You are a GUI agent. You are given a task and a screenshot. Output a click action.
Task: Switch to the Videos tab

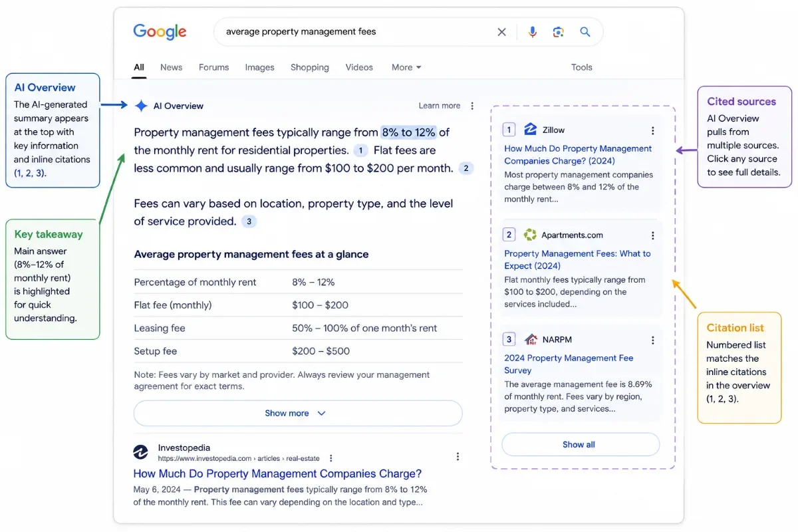tap(359, 67)
